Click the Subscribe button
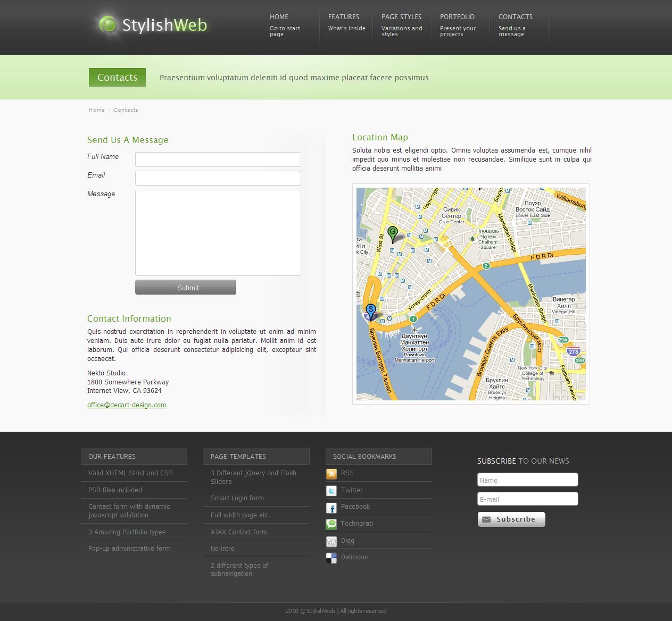The image size is (672, 621). 511,519
